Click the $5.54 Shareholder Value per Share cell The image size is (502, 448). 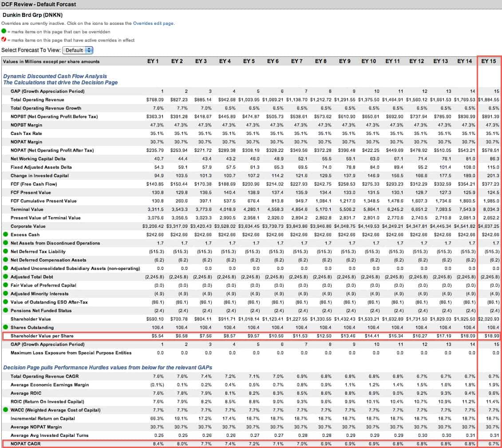158,336
